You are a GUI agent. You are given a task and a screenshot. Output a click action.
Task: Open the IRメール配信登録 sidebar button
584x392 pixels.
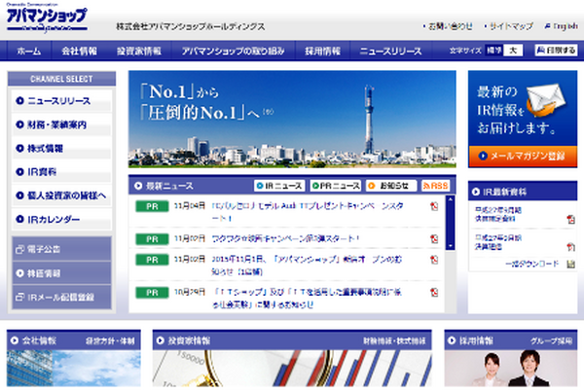tap(61, 297)
